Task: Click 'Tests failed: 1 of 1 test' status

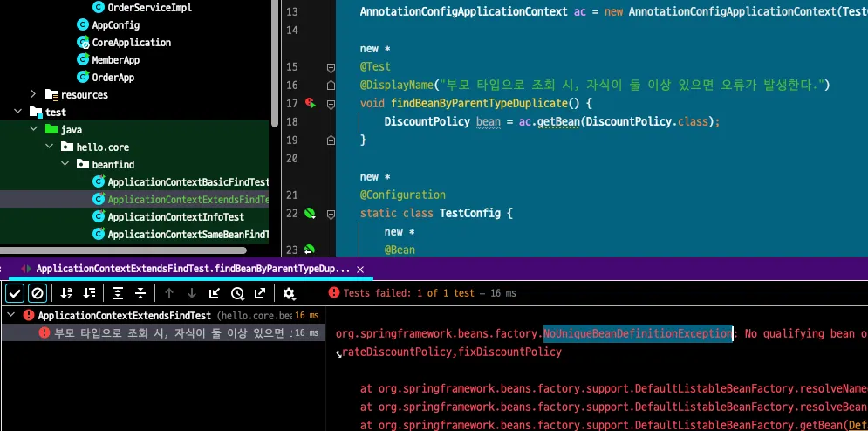Action: [x=409, y=293]
